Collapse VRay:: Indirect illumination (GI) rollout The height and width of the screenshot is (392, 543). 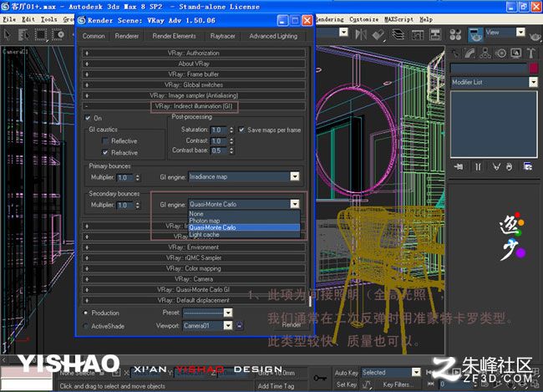pyautogui.click(x=194, y=106)
